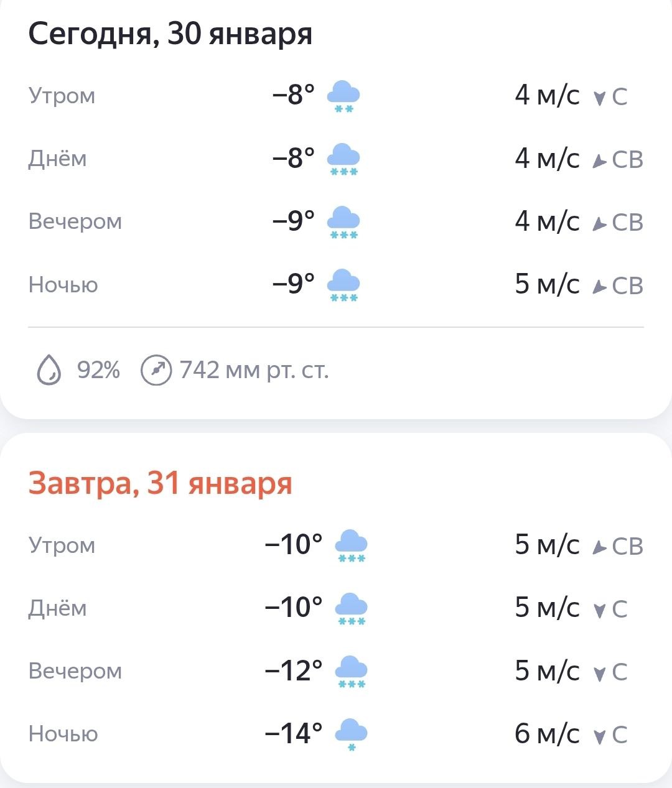Open the "Сегодня, 30 января" heading
The image size is (672, 788).
(x=170, y=34)
